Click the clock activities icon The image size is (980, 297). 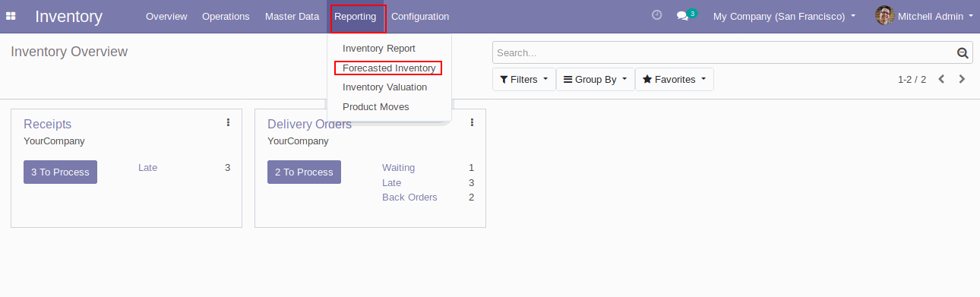657,15
